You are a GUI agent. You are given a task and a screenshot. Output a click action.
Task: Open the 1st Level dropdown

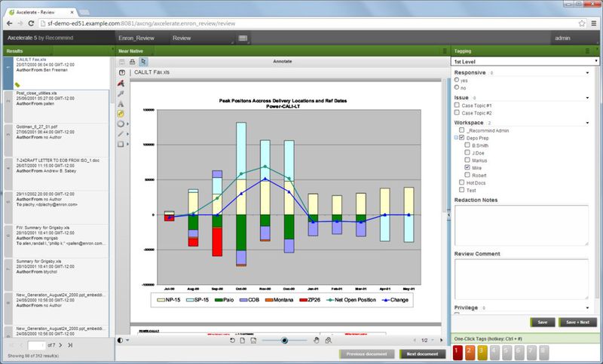pos(525,62)
